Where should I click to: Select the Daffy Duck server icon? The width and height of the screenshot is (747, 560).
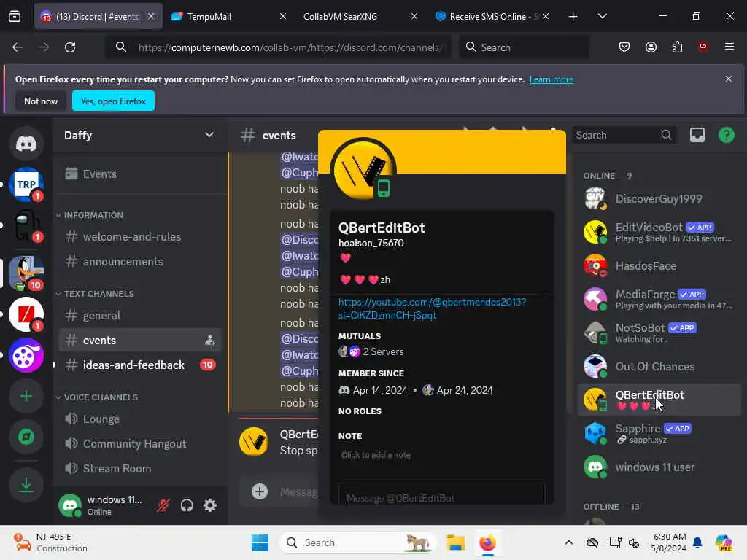tap(26, 273)
